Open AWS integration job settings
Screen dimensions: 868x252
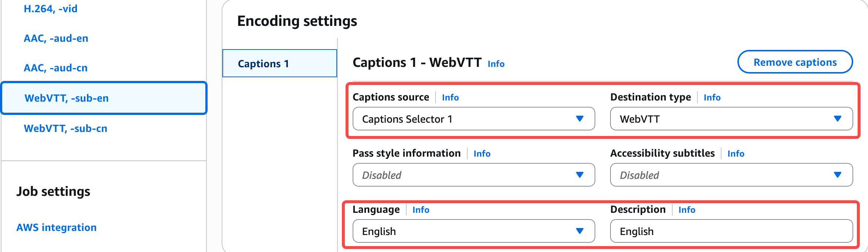point(56,228)
